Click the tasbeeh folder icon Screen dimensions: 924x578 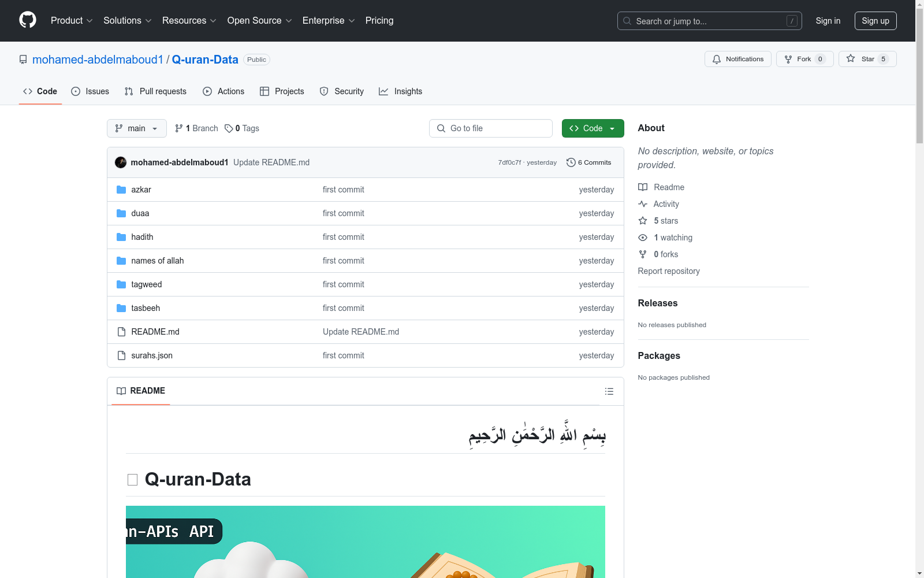pos(121,308)
